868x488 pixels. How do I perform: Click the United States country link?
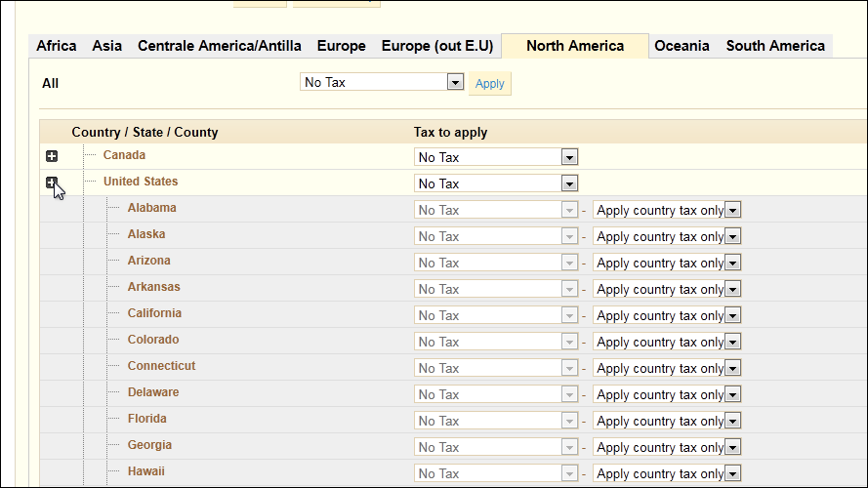tap(141, 182)
